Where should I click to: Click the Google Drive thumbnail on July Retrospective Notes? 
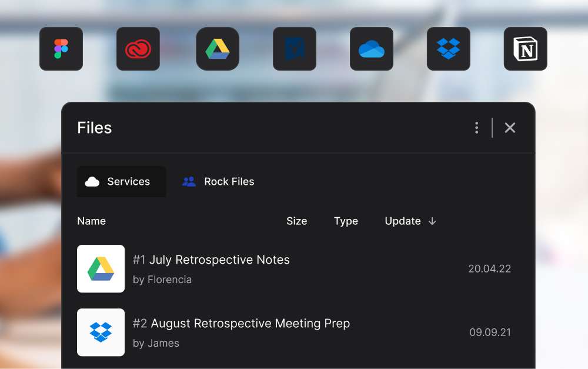[x=101, y=269]
